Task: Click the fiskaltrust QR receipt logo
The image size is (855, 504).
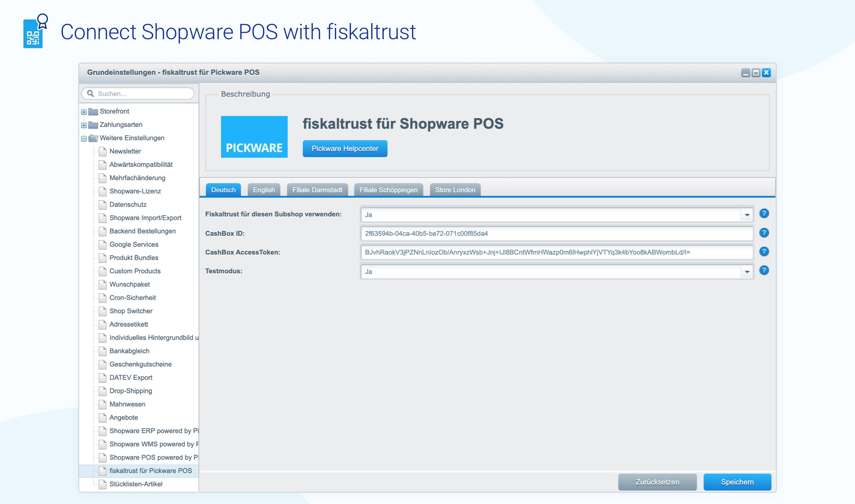Action: click(36, 31)
